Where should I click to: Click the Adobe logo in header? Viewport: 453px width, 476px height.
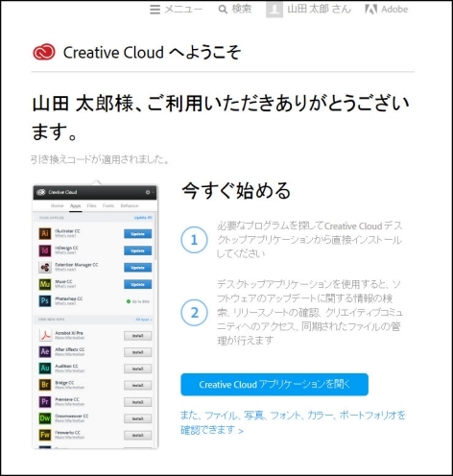click(x=371, y=10)
